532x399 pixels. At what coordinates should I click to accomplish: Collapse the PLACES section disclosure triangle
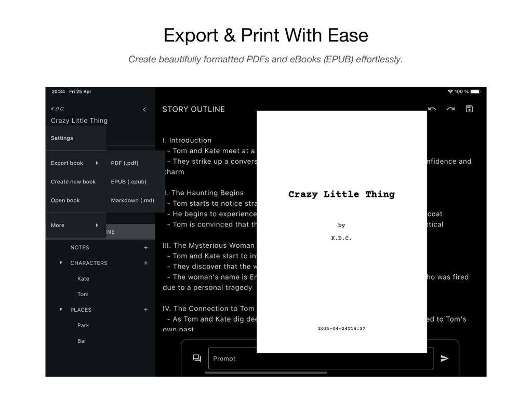[x=61, y=310]
